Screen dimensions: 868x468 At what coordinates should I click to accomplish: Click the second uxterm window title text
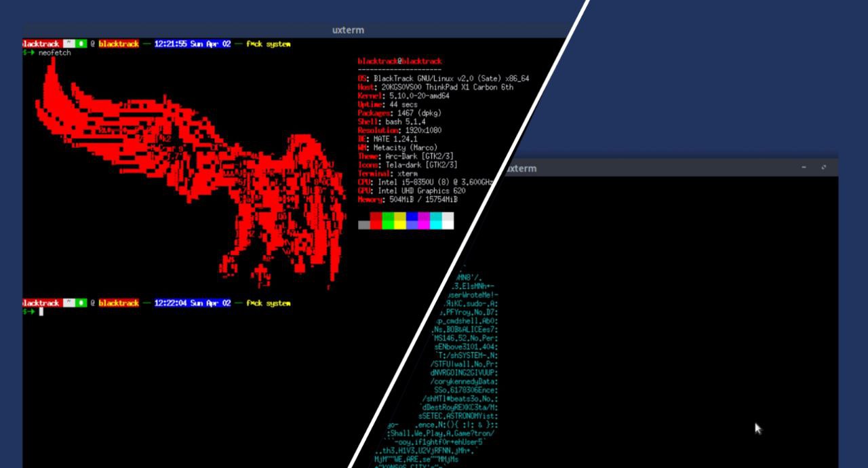(521, 168)
